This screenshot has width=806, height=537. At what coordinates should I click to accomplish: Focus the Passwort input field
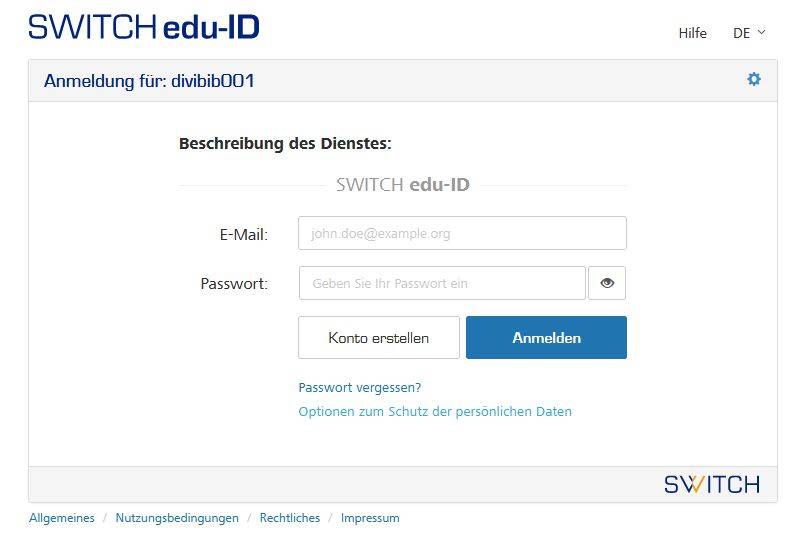tap(442, 283)
